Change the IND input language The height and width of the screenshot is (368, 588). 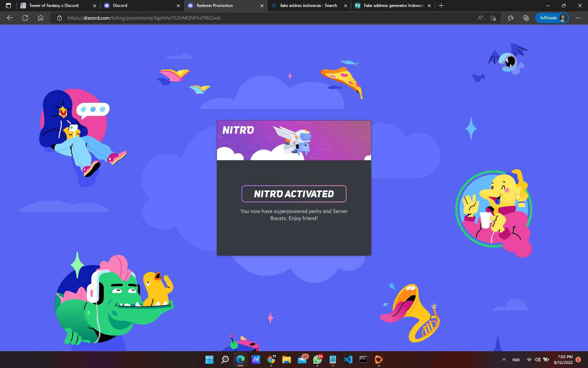click(x=516, y=360)
